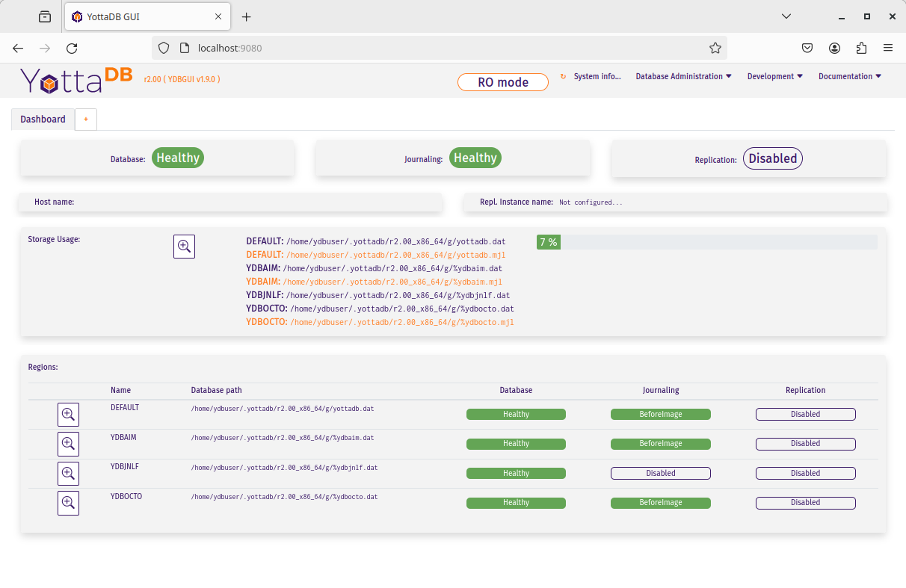The width and height of the screenshot is (906, 588).
Task: Go back in browser history
Action: pos(18,48)
